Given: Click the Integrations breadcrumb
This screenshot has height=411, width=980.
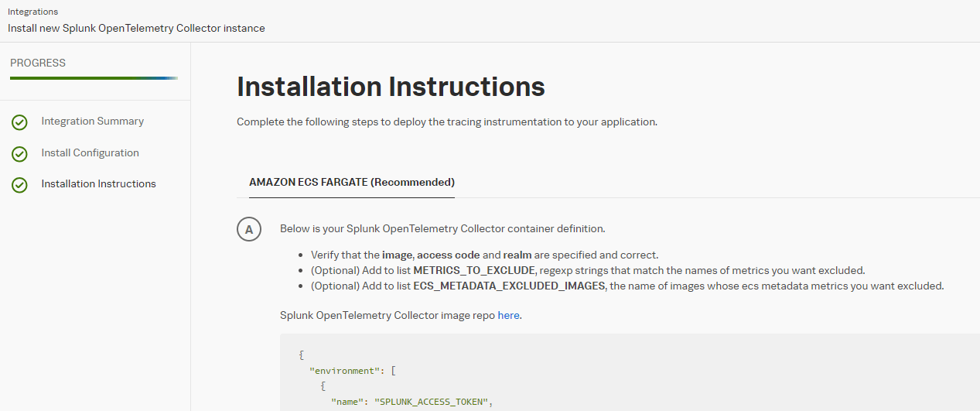Looking at the screenshot, I should 32,12.
